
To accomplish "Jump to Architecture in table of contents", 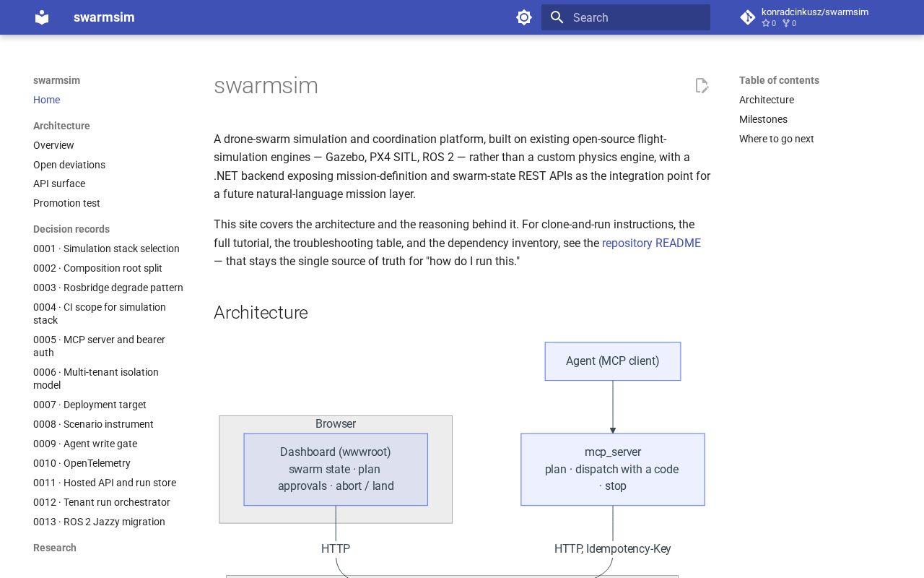I will pyautogui.click(x=767, y=100).
